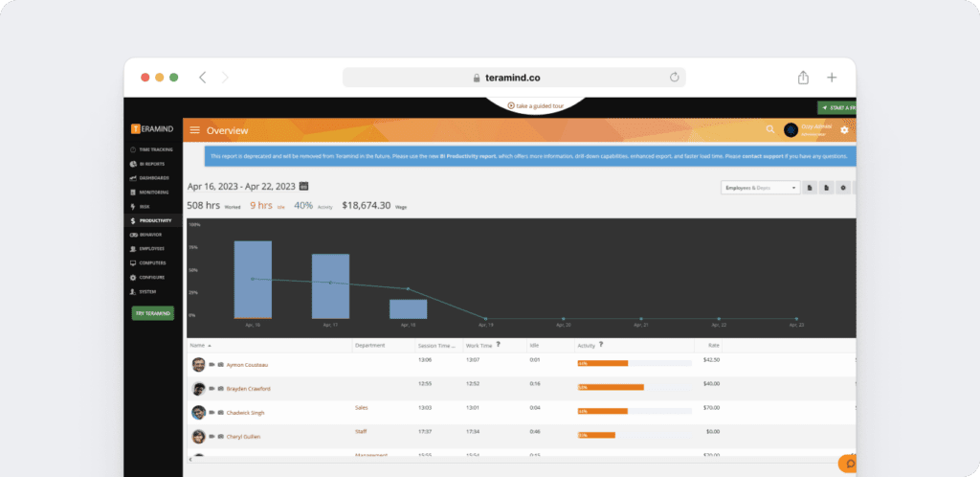Click video camera icon for Aymon Cousteau
This screenshot has width=980, height=477.
pyautogui.click(x=212, y=364)
